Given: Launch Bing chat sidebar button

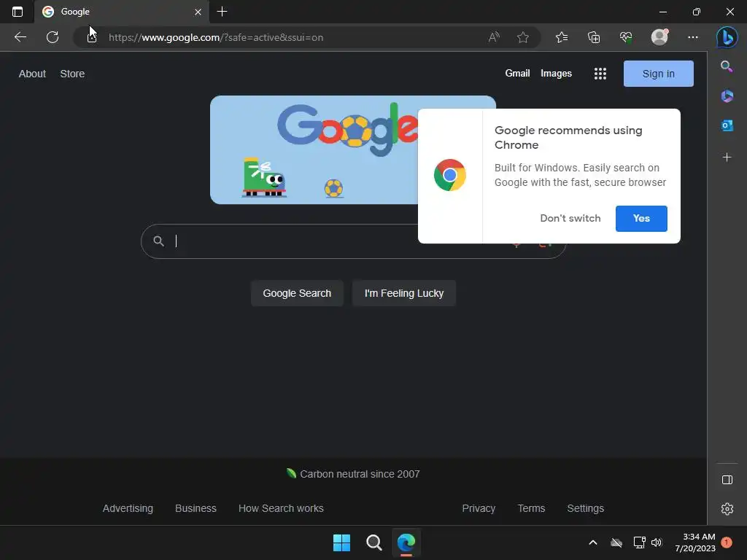Looking at the screenshot, I should (x=727, y=37).
